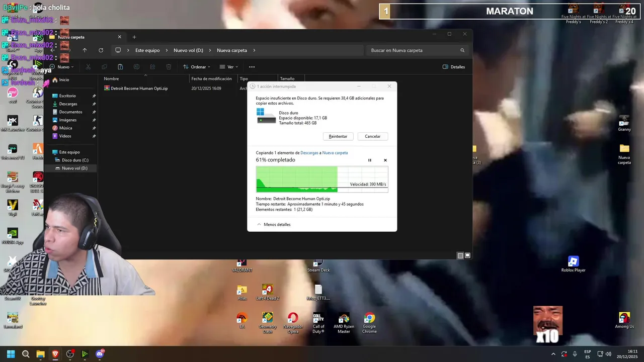The image size is (644, 362).
Task: Select Escritorio in the sidebar
Action: point(67,96)
